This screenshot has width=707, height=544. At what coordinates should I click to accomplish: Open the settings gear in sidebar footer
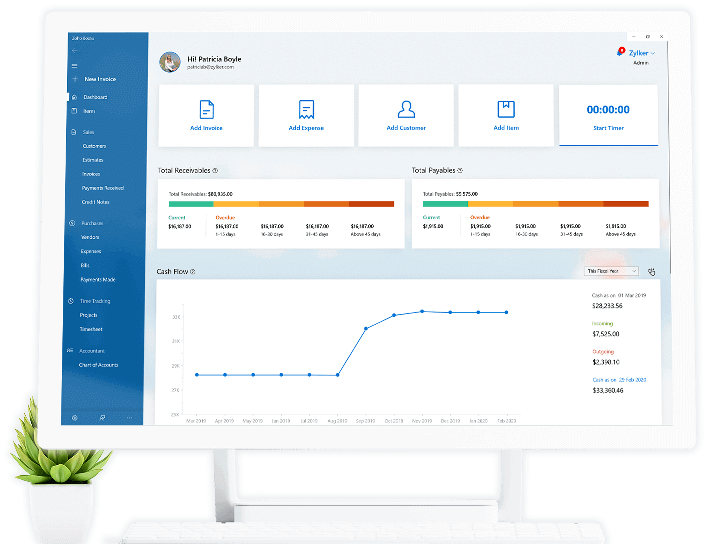(75, 416)
